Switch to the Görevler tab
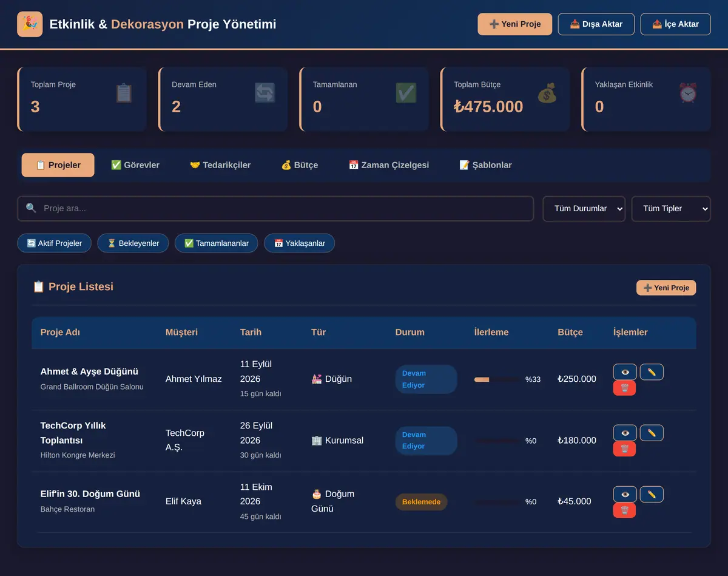The width and height of the screenshot is (728, 576). point(135,165)
